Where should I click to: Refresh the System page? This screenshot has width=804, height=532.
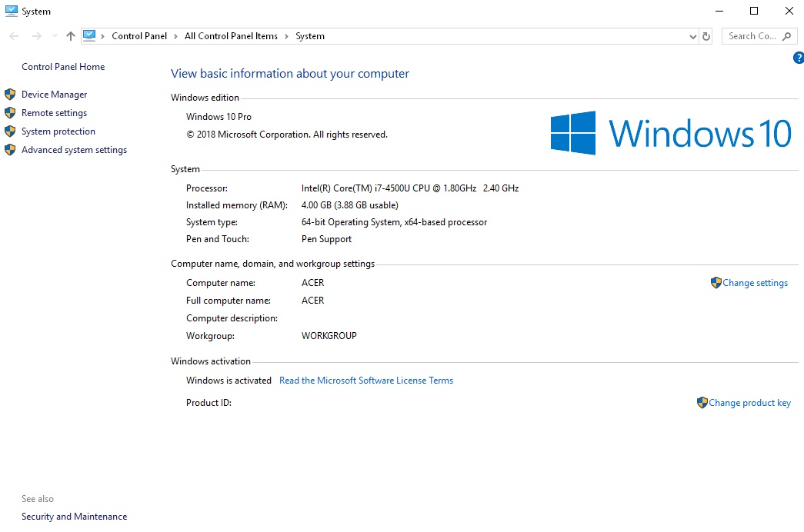[x=706, y=36]
